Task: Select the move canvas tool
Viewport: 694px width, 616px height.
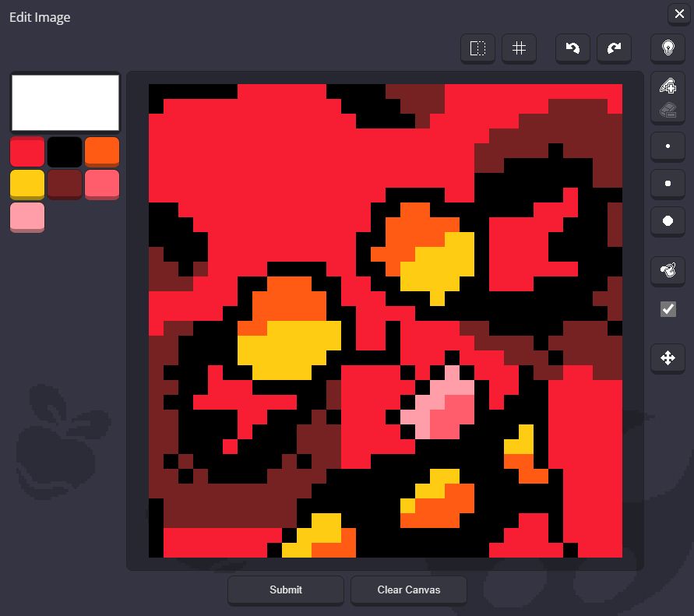Action: pos(668,357)
